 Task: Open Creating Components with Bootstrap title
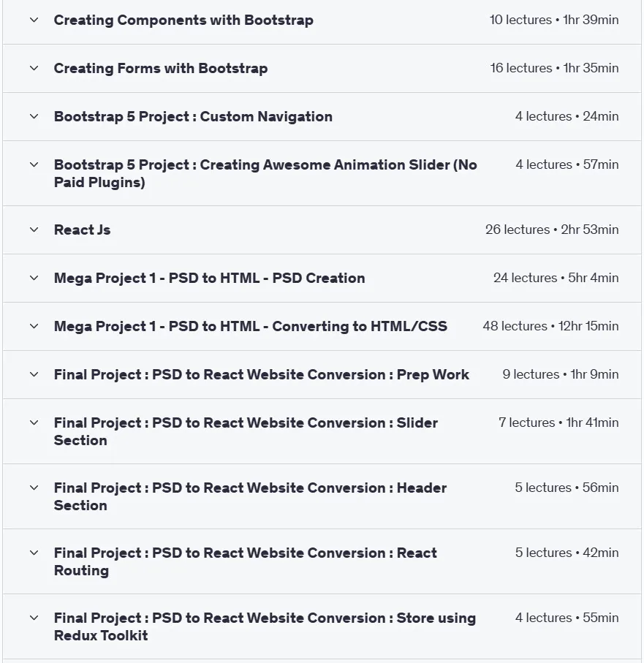click(183, 20)
